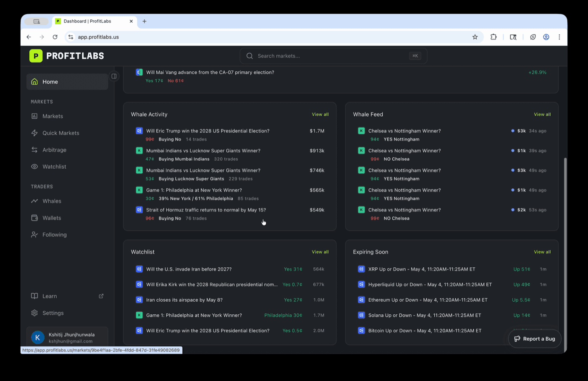
Task: Click the $913k Mumbai Indians row icon
Action: [x=139, y=151]
